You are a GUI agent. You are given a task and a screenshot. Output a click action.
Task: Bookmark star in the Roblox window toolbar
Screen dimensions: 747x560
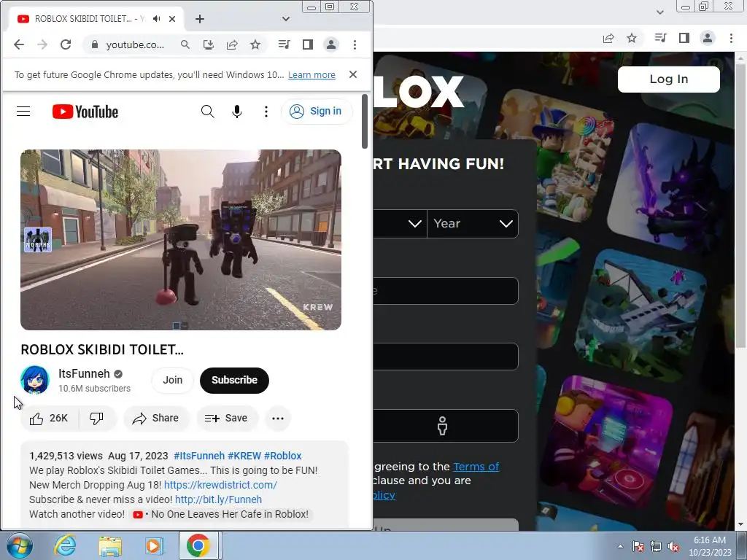click(632, 38)
